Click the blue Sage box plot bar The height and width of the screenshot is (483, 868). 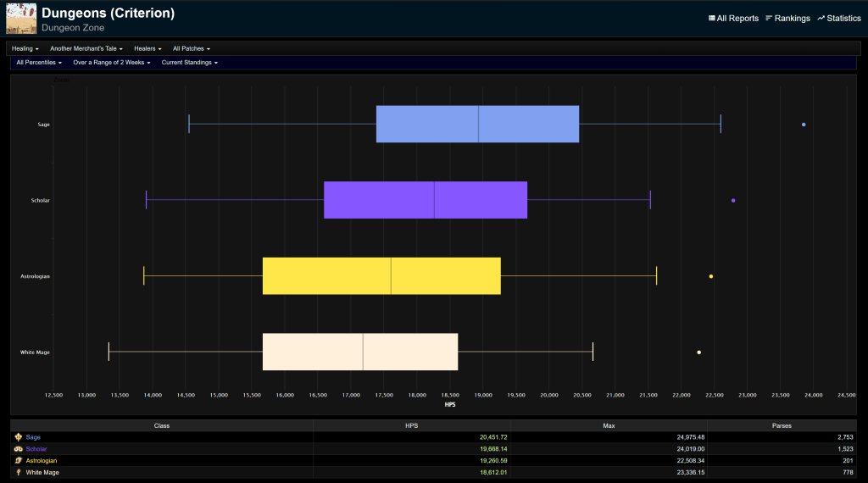(x=477, y=125)
